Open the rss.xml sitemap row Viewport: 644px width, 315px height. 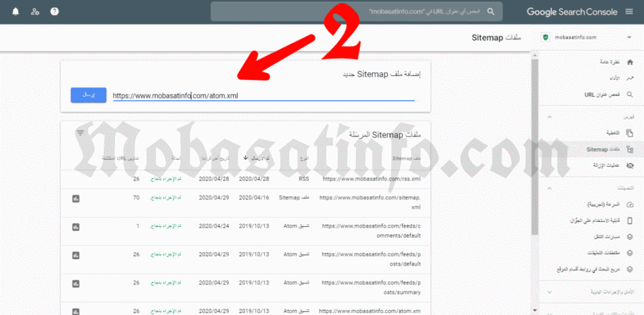coord(246,179)
